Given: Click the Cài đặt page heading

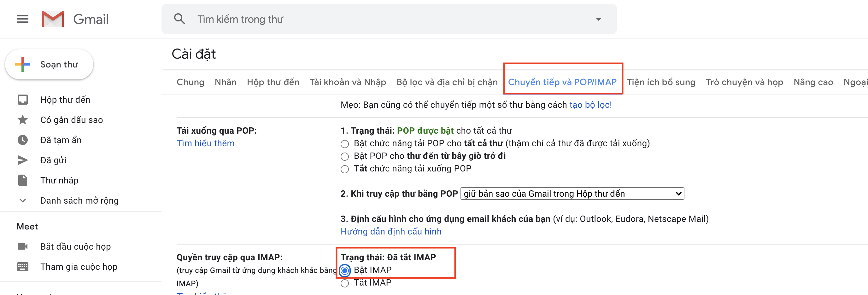Looking at the screenshot, I should (194, 54).
